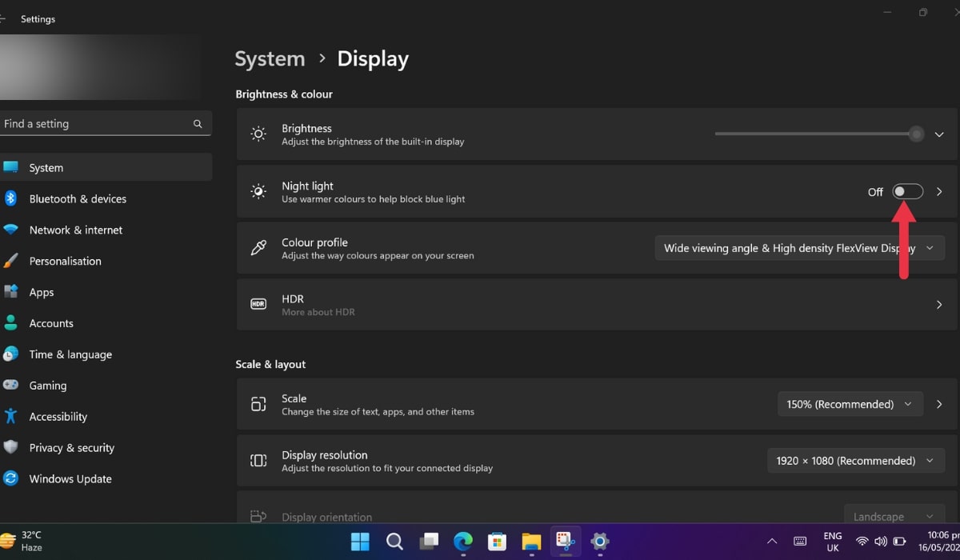Select Privacy & security in the sidebar
Viewport: 960px width, 560px height.
coord(72,447)
